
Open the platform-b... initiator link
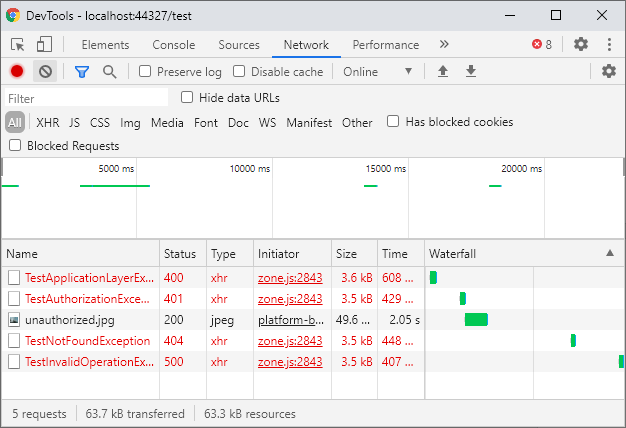(x=291, y=320)
